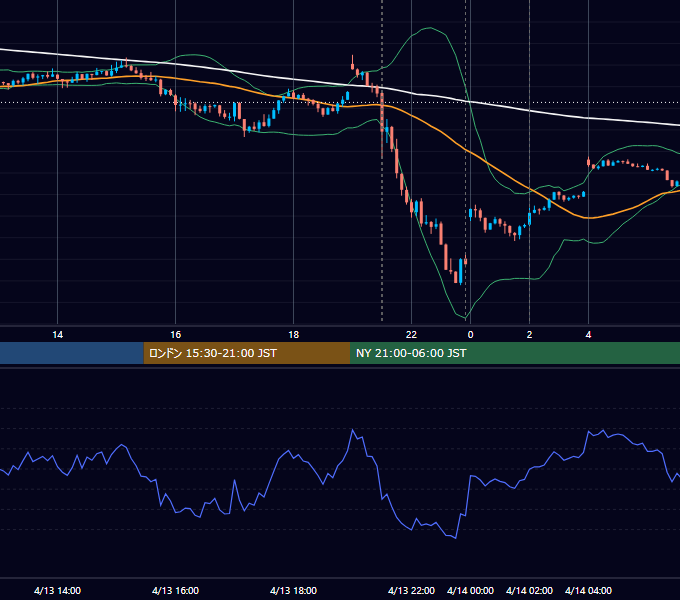Screen dimensions: 680x600
Task: Select the 14 hour label on price chart axis
Action: (x=57, y=335)
